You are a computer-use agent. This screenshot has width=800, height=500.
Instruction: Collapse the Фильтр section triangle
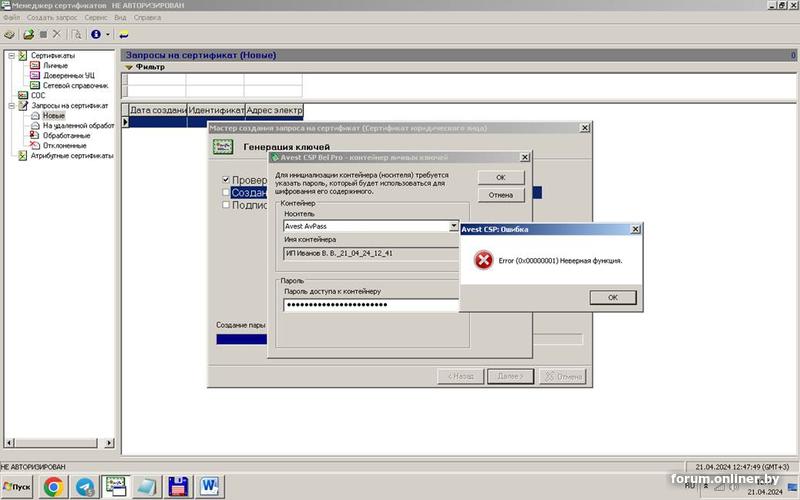[129, 67]
